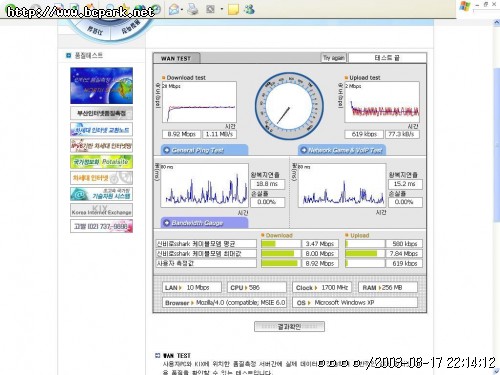
Task: Open the 부산인터넷품질측정 banner
Action: tap(101, 113)
